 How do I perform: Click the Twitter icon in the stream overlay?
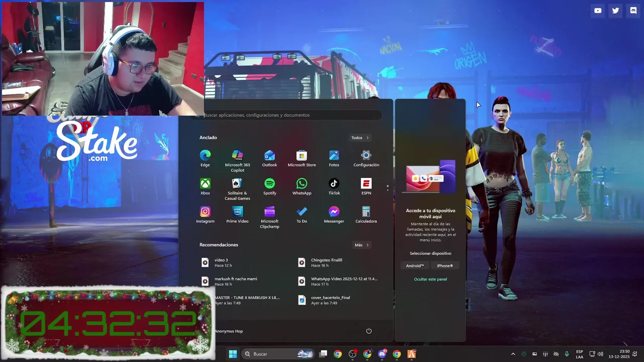point(615,11)
